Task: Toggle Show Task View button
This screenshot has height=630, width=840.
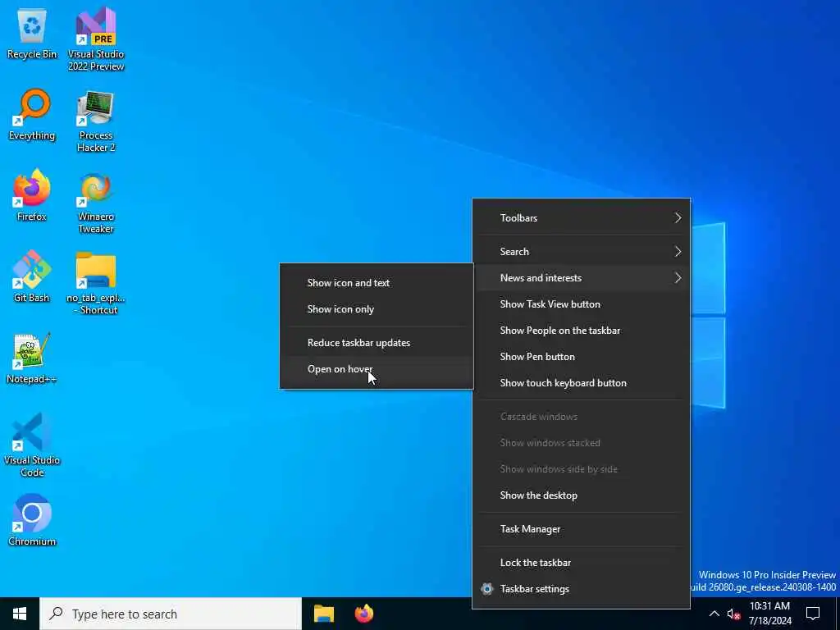Action: pyautogui.click(x=582, y=304)
